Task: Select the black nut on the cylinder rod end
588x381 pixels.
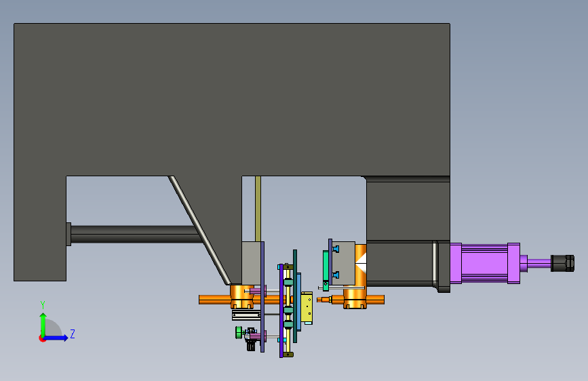Action: 562,263
